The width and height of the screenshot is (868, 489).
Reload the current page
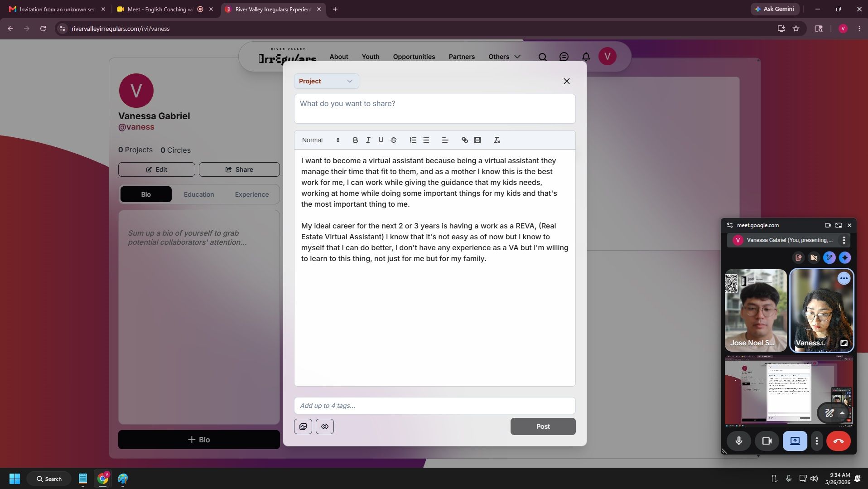coord(43,29)
